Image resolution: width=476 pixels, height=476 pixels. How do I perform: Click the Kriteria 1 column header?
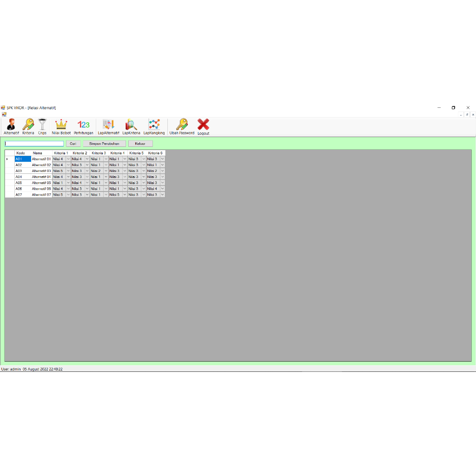pos(61,153)
